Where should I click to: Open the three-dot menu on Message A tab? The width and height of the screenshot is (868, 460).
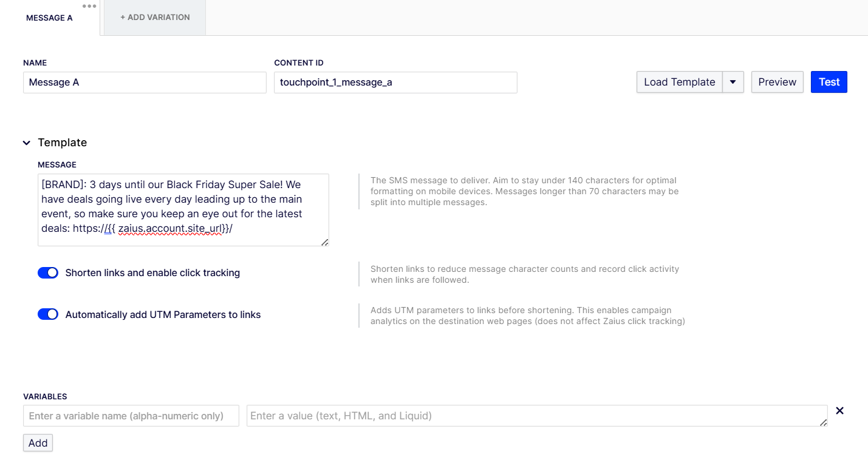click(89, 6)
